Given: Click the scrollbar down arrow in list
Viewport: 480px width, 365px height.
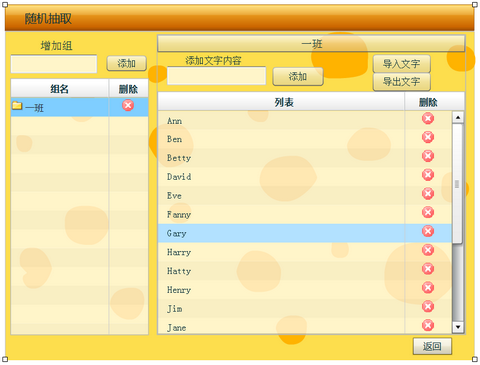Looking at the screenshot, I should pyautogui.click(x=458, y=327).
